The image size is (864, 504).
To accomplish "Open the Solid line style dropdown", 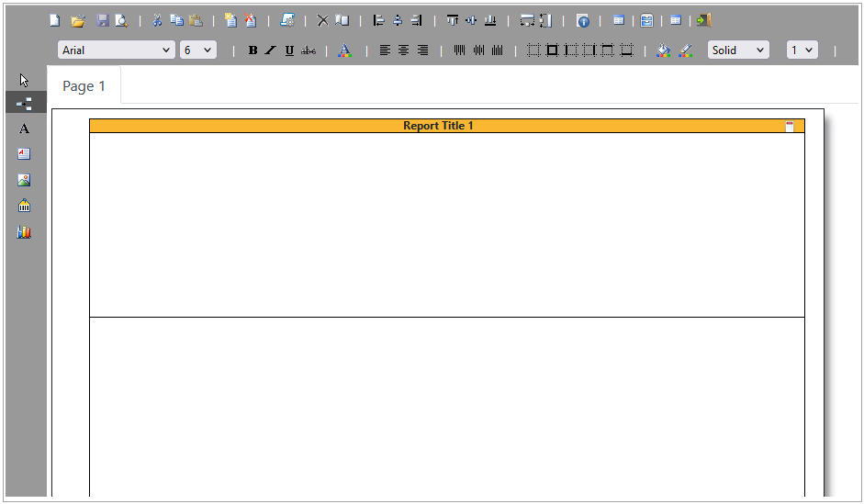I will [738, 50].
